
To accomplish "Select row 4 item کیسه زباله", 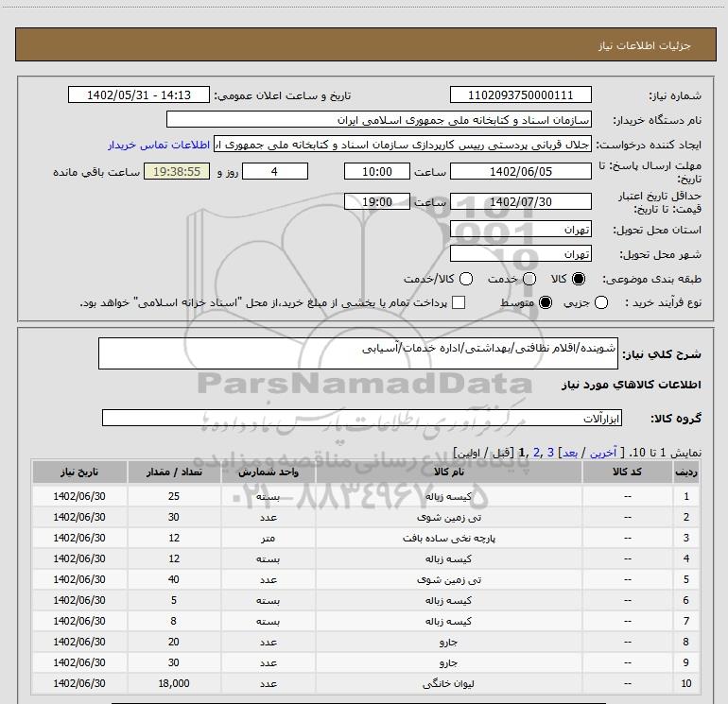I will 448,558.
